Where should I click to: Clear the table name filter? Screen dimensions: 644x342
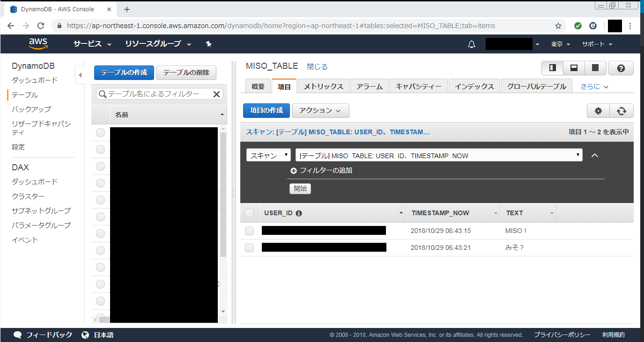[216, 94]
